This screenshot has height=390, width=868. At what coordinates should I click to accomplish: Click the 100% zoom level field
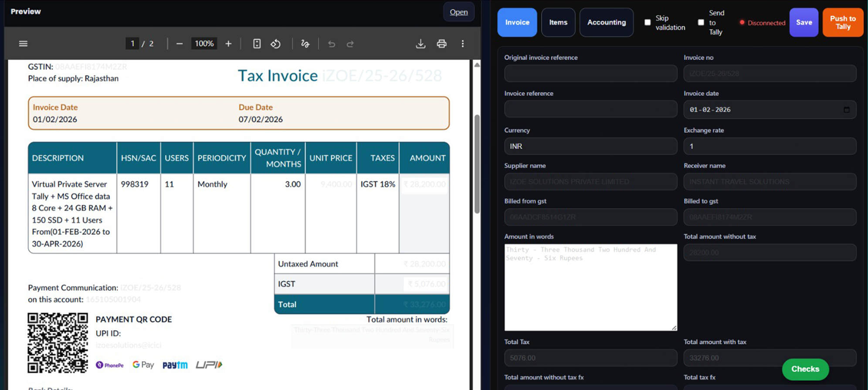pos(204,44)
